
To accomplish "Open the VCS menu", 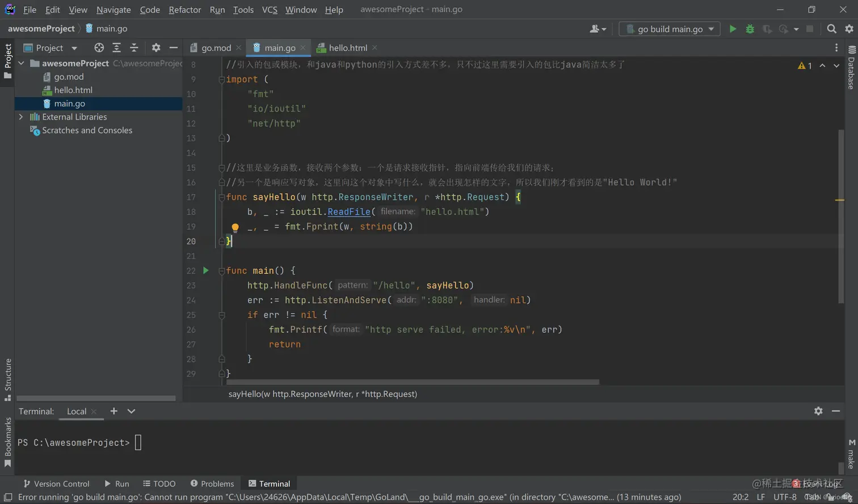I will [270, 10].
